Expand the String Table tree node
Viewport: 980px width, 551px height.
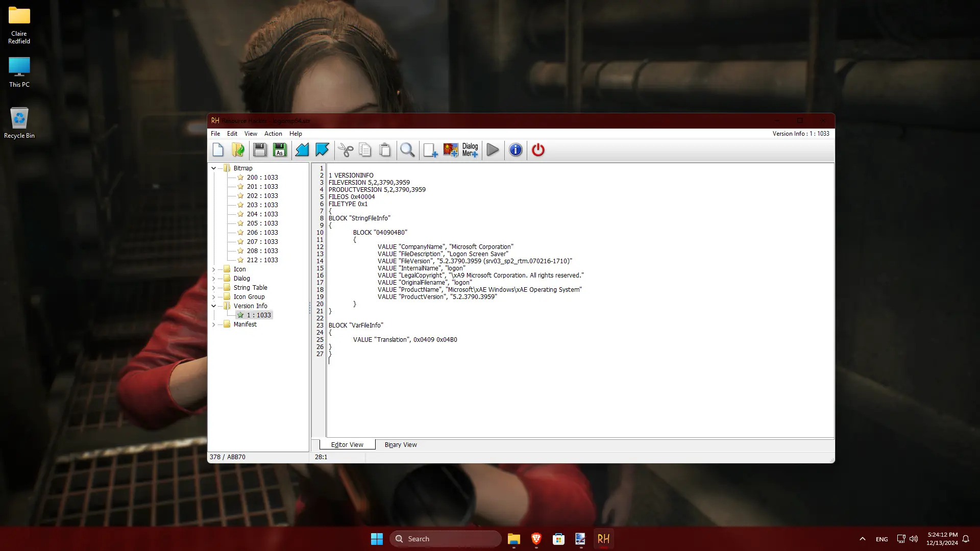pyautogui.click(x=214, y=288)
